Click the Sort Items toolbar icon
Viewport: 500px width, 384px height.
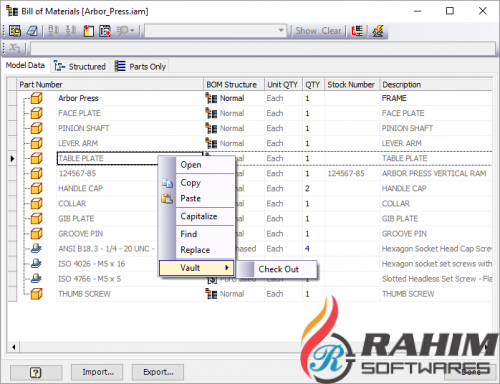coord(53,31)
